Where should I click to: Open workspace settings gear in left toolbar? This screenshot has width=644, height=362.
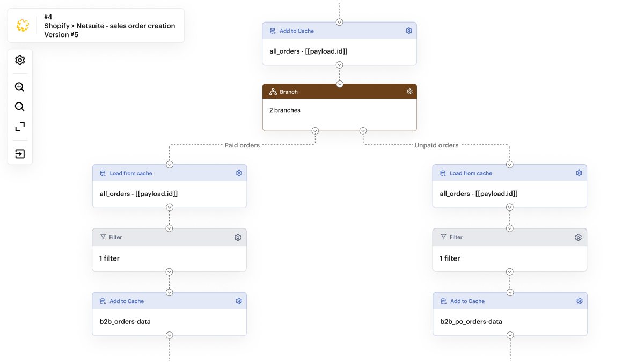pyautogui.click(x=19, y=60)
